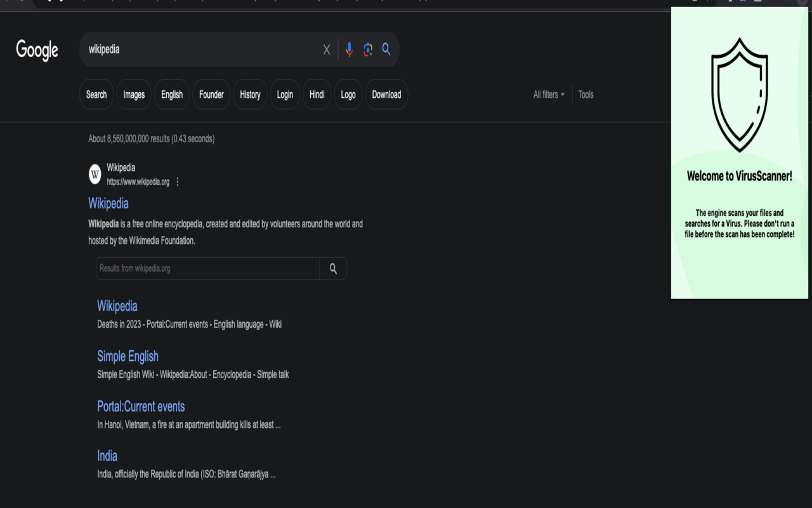The image size is (812, 508).
Task: Open the Simple English link
Action: click(x=128, y=356)
